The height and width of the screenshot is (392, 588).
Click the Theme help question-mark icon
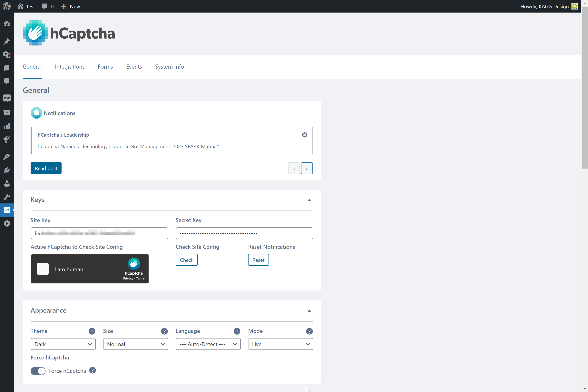pyautogui.click(x=92, y=331)
